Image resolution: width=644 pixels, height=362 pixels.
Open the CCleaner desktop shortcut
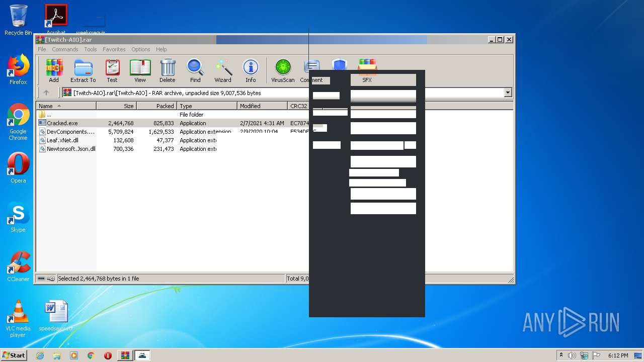[x=18, y=266]
